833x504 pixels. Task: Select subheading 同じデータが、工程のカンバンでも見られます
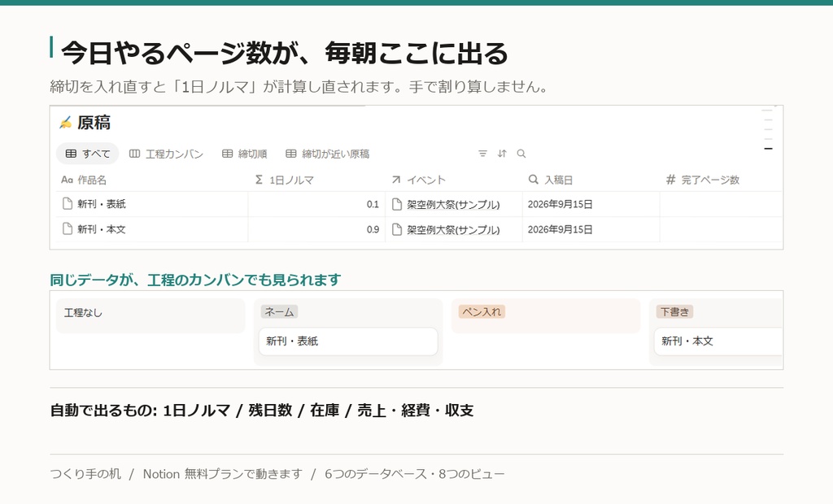tap(195, 280)
